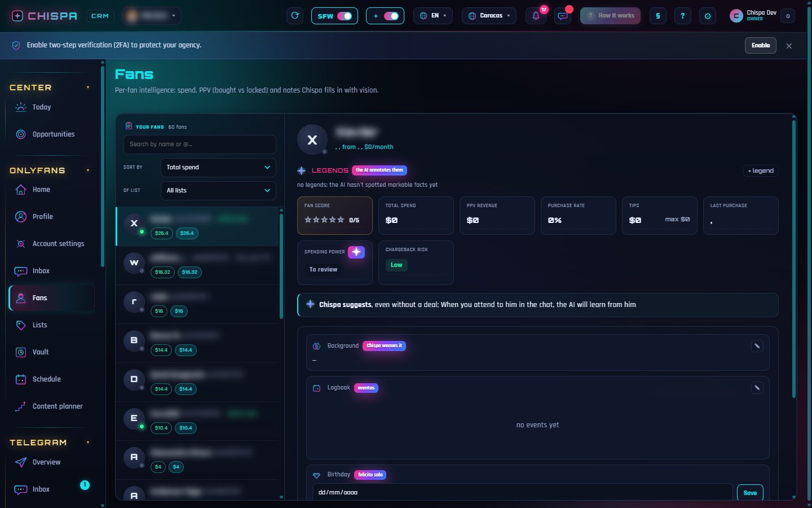
Task: Click the Enable 2FA button
Action: (x=760, y=45)
